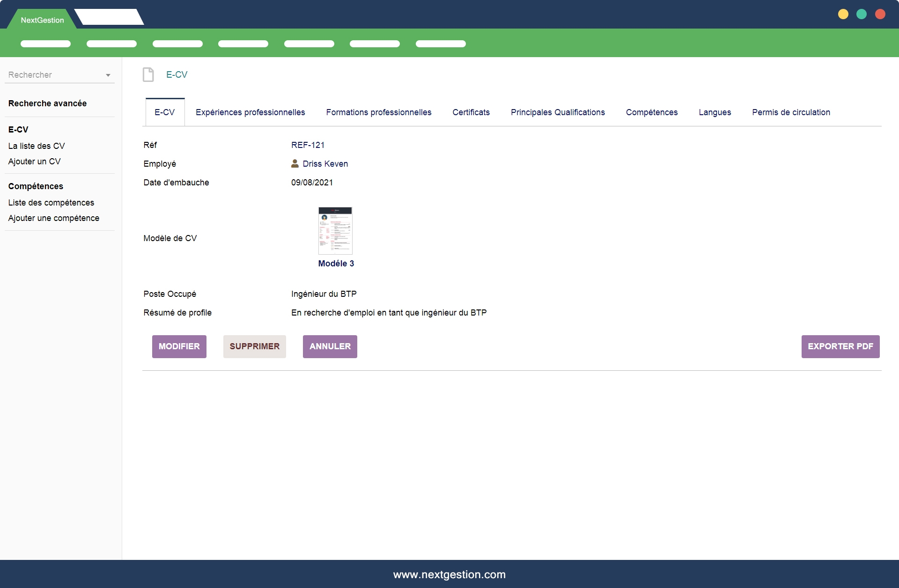Click the document icon beside E-CV title

pyautogui.click(x=148, y=75)
